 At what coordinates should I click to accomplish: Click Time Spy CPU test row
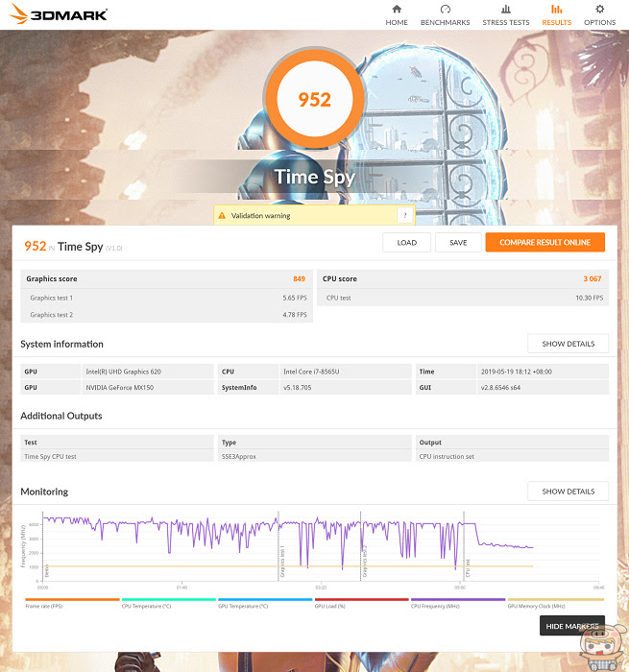coord(117,456)
